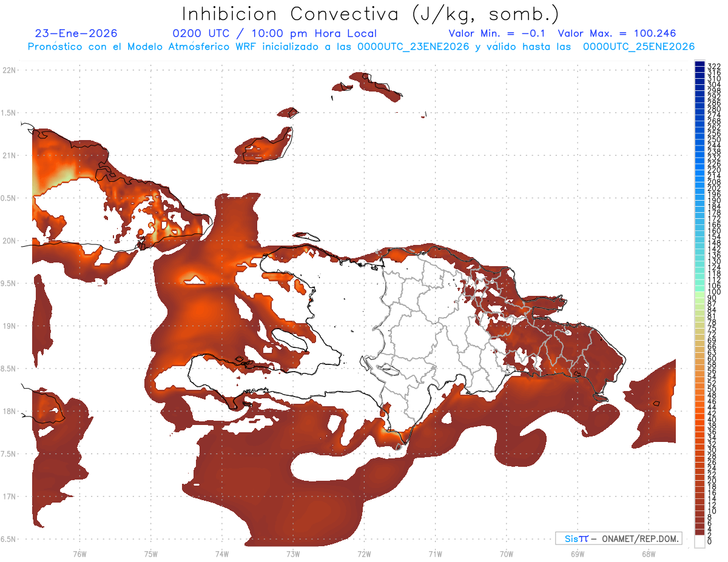728x562 pixels.
Task: Click the latitude label '21N'
Action: click(x=10, y=155)
